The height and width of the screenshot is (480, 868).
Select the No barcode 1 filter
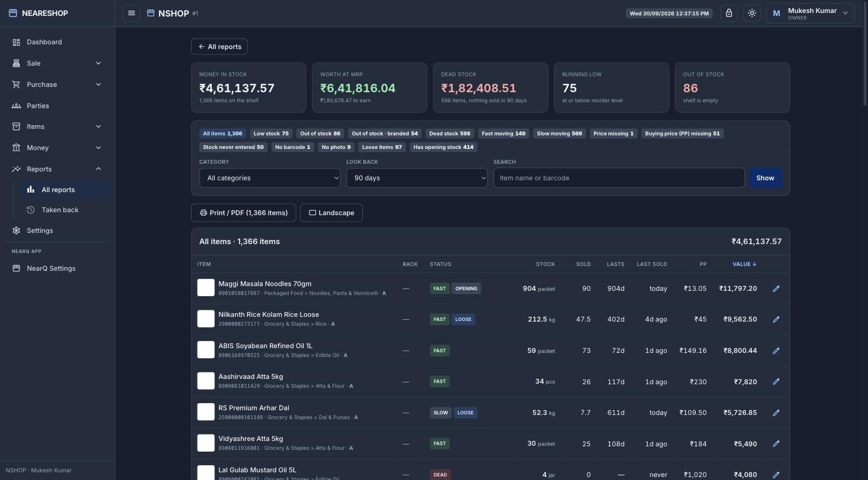coord(292,147)
